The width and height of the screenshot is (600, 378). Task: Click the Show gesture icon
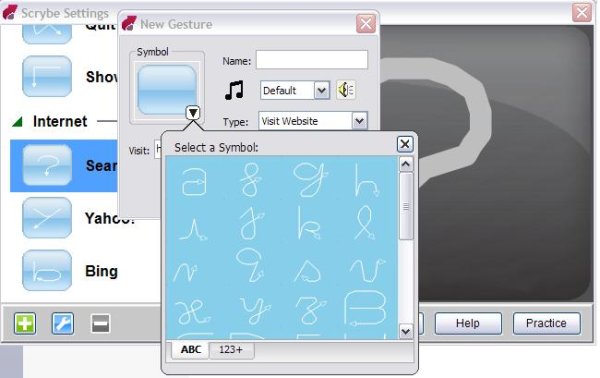point(47,76)
